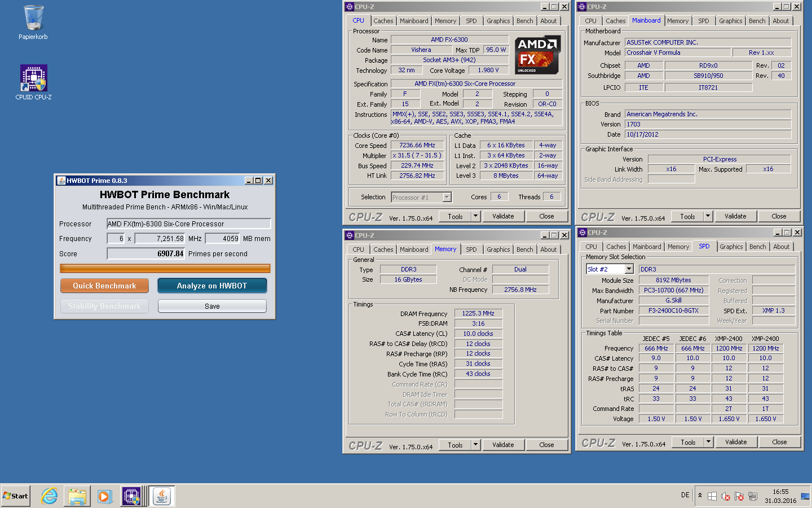Click the 6907.84 score field
This screenshot has width=812, height=508.
146,253
